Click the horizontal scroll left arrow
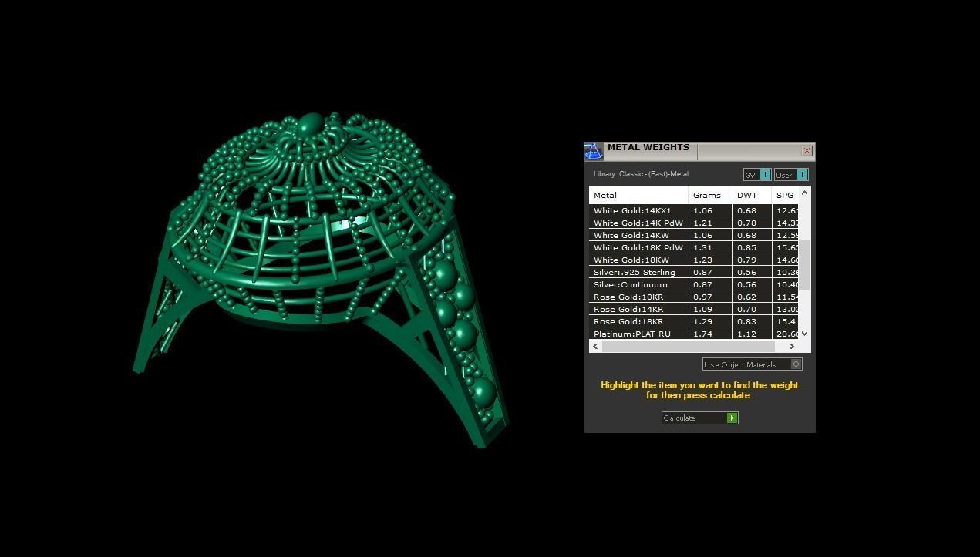 595,346
